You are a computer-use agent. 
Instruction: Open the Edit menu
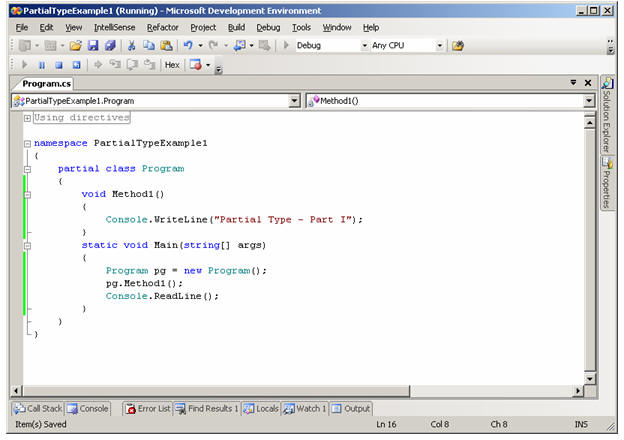tap(46, 27)
